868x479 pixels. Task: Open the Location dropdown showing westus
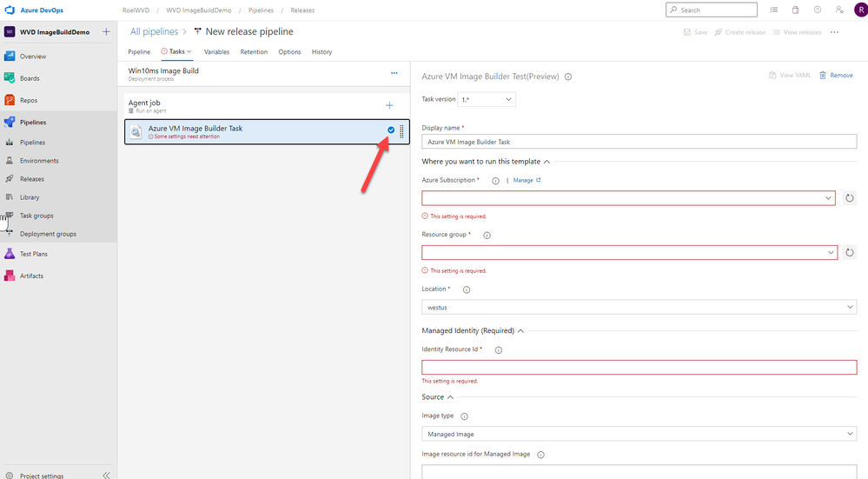[639, 307]
